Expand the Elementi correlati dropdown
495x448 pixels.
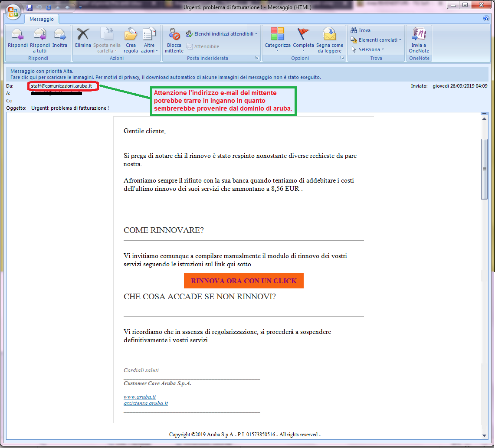(x=376, y=40)
